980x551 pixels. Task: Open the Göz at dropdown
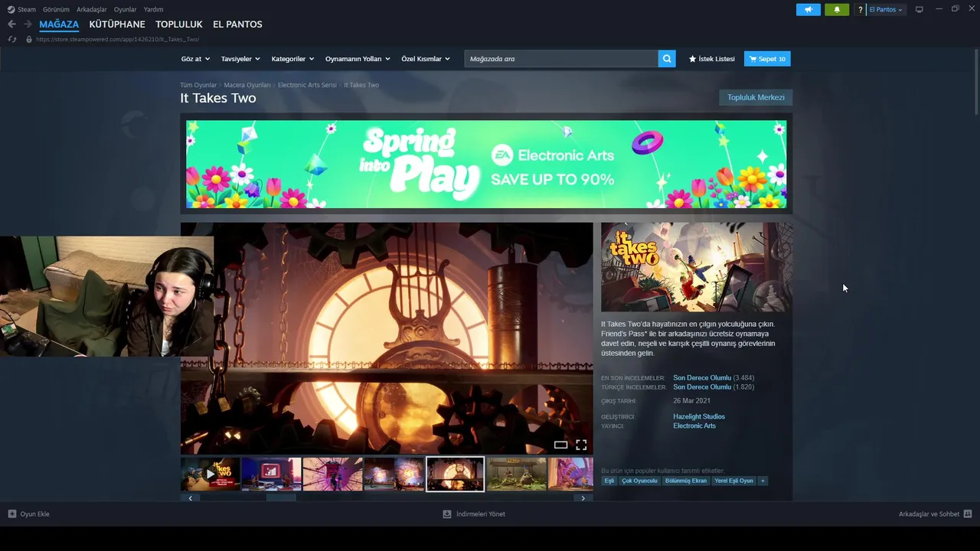[195, 59]
